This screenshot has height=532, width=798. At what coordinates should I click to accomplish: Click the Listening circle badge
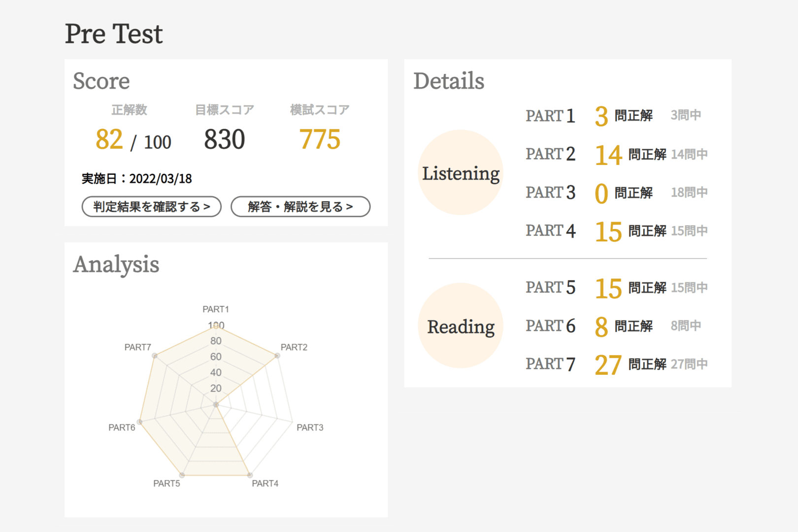point(461,173)
